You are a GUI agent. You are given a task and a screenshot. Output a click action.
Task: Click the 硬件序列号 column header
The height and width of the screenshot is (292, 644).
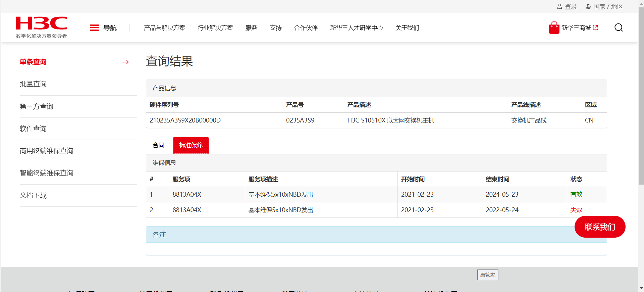164,105
